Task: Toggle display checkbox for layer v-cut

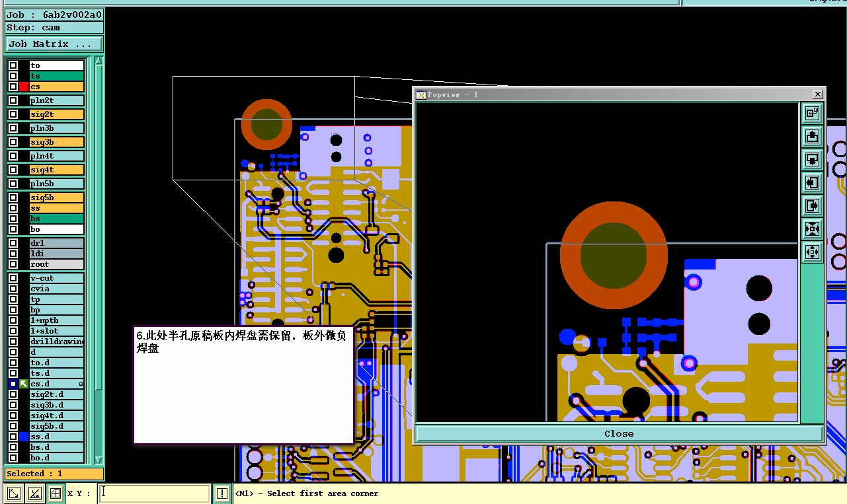Action: tap(13, 278)
